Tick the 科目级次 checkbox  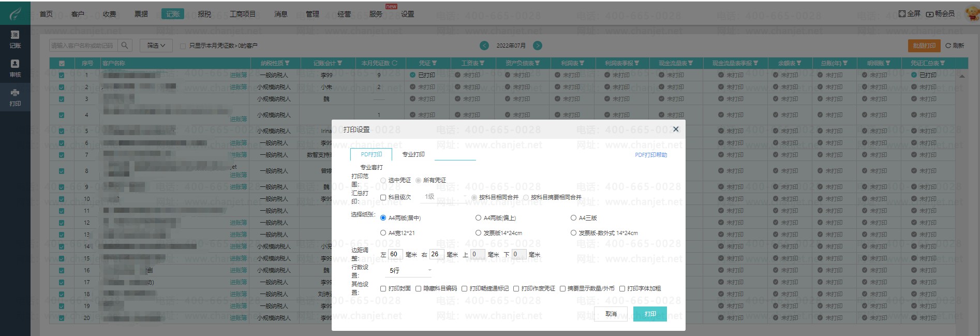(x=383, y=197)
